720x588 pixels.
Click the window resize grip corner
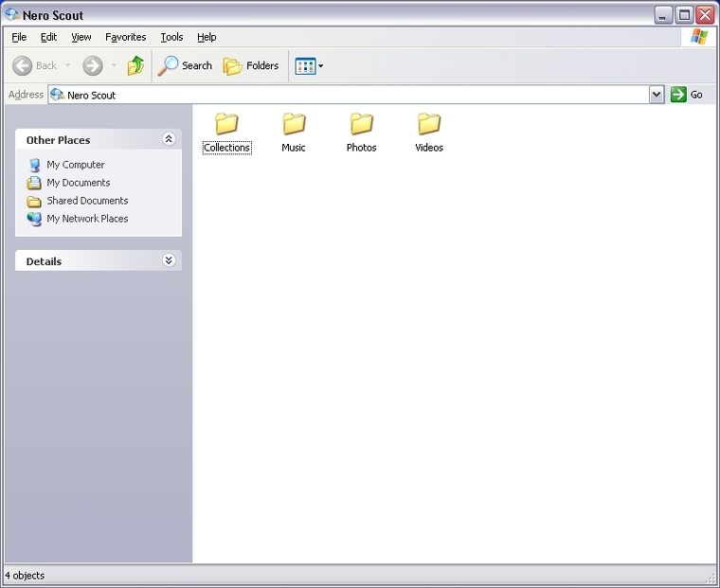[711, 579]
